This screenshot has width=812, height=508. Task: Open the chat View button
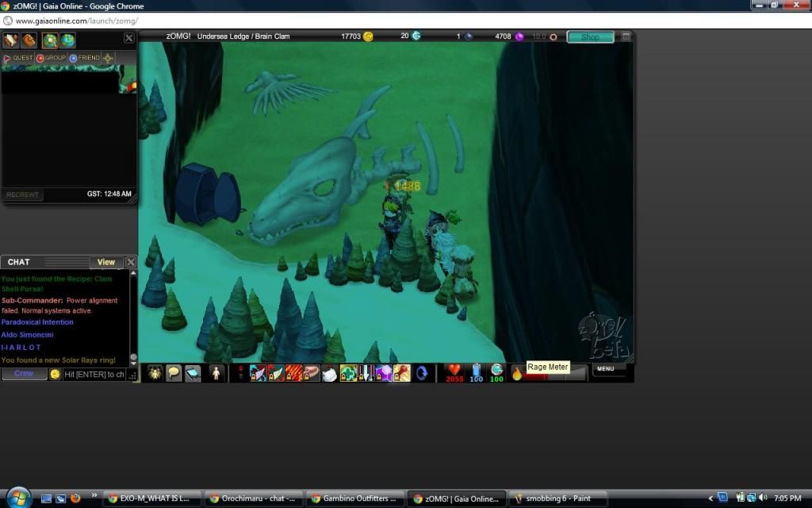pyautogui.click(x=106, y=262)
